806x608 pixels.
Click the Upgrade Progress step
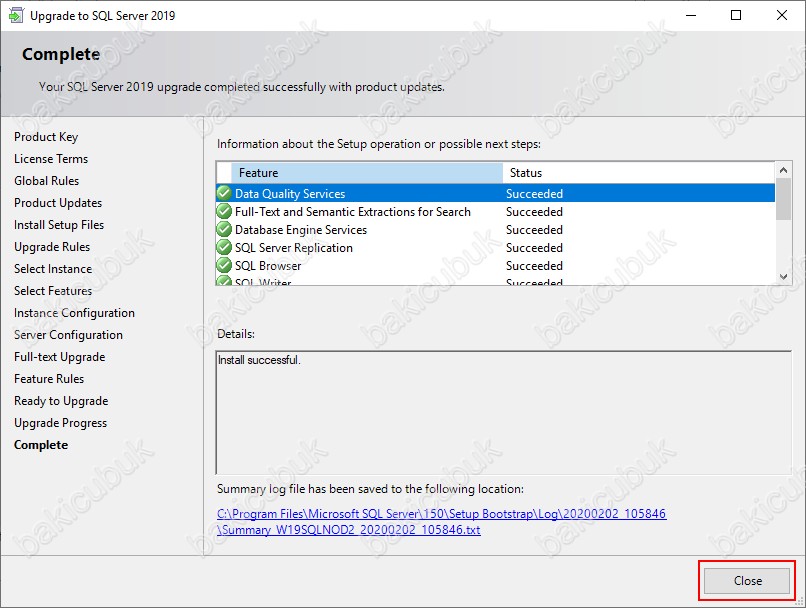61,423
